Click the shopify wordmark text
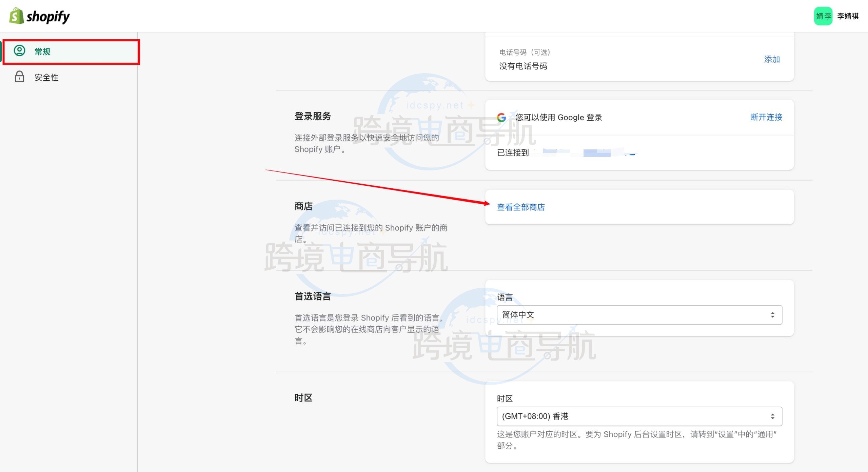This screenshot has height=472, width=868. click(x=48, y=17)
